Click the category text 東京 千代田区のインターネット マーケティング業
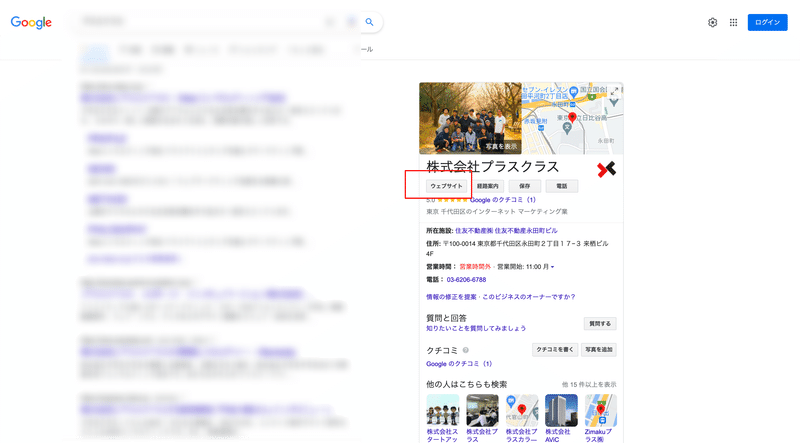Screen dimensions: 800x443 [497, 211]
